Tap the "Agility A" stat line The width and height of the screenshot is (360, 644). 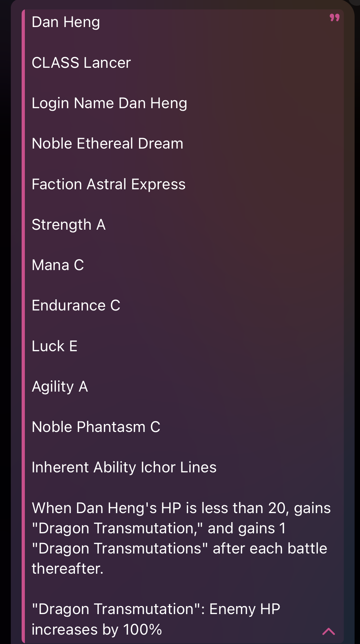pos(60,387)
